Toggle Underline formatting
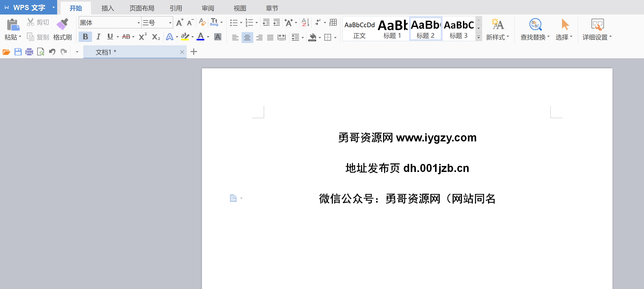Screen dimensions: 644x289 [x=110, y=37]
